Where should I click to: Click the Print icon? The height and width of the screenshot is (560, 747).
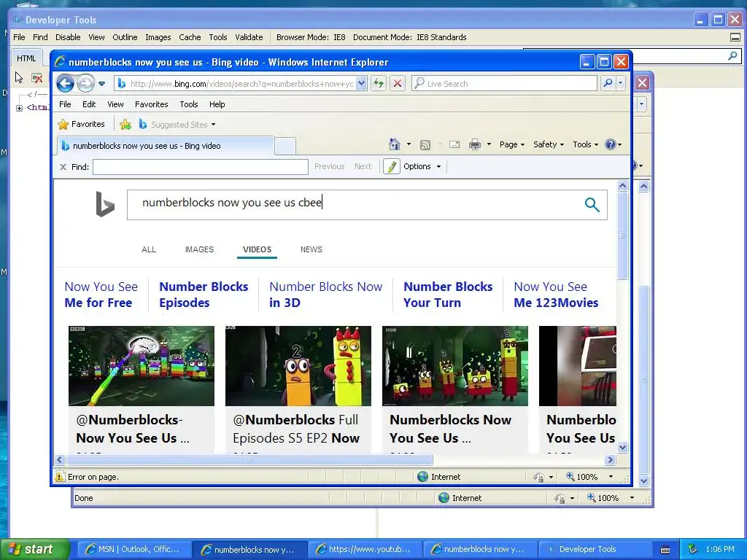click(x=475, y=144)
